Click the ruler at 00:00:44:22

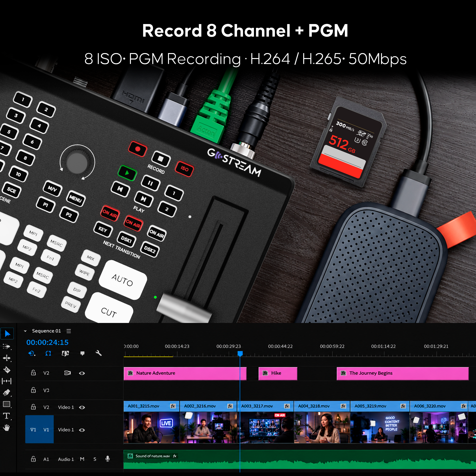coord(280,346)
